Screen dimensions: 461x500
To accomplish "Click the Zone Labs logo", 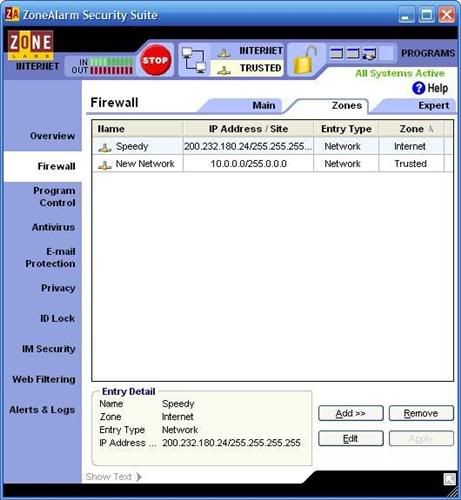I will (31, 45).
